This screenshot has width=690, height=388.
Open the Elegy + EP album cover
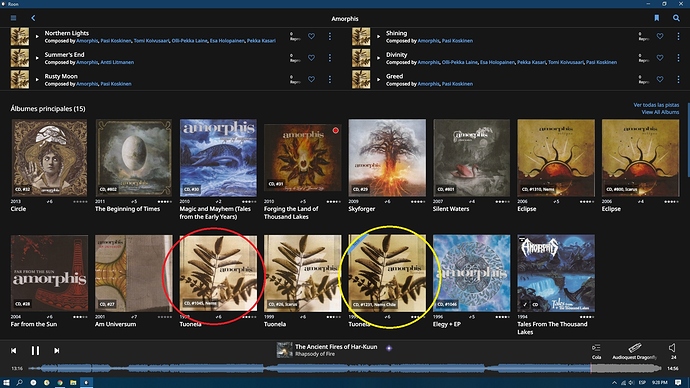[472, 273]
